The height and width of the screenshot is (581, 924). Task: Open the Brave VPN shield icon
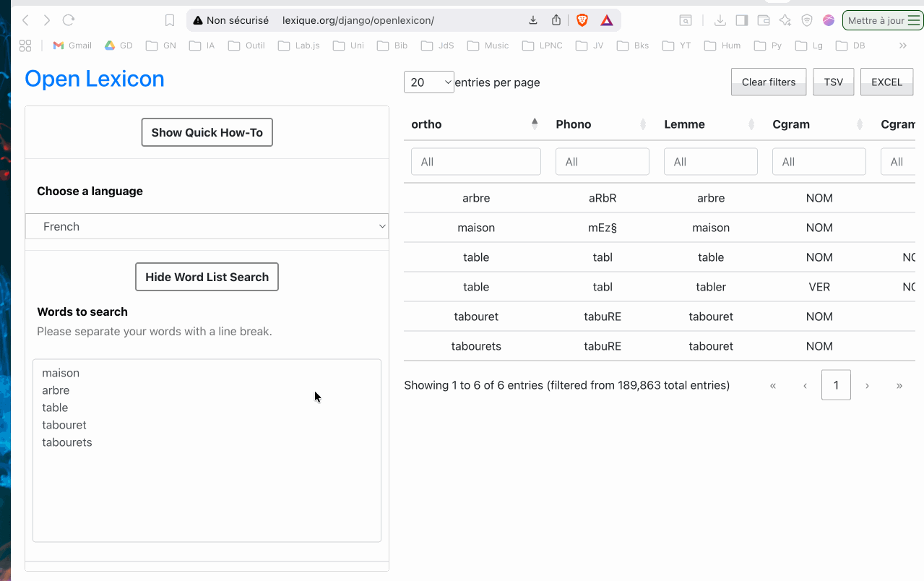[x=807, y=20]
